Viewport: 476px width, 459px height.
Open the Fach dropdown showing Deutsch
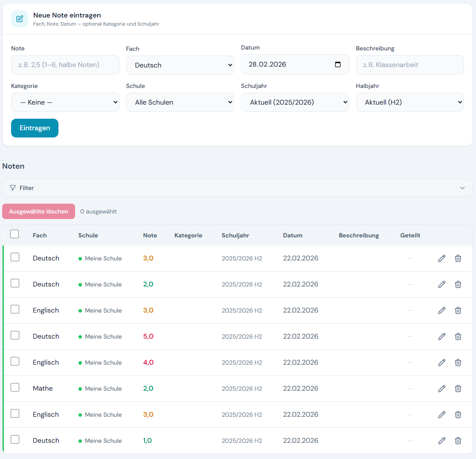(x=180, y=65)
